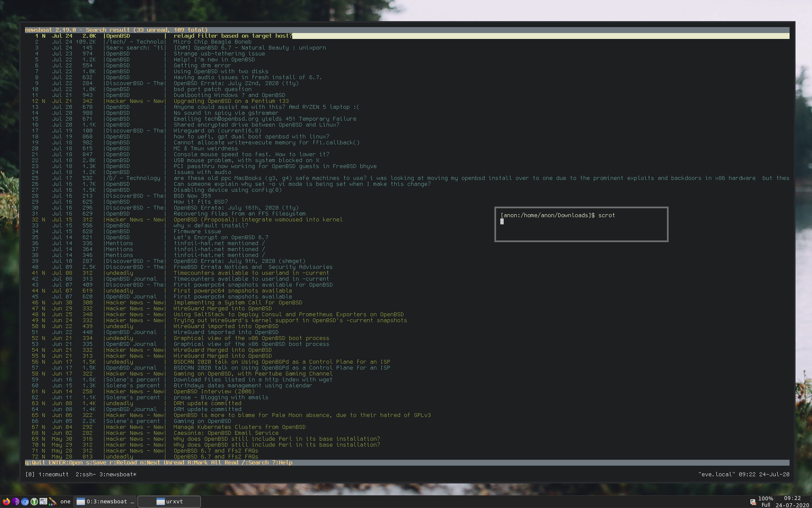Image resolution: width=812 pixels, height=508 pixels.
Task: Open the green key password manager icon
Action: click(x=34, y=502)
